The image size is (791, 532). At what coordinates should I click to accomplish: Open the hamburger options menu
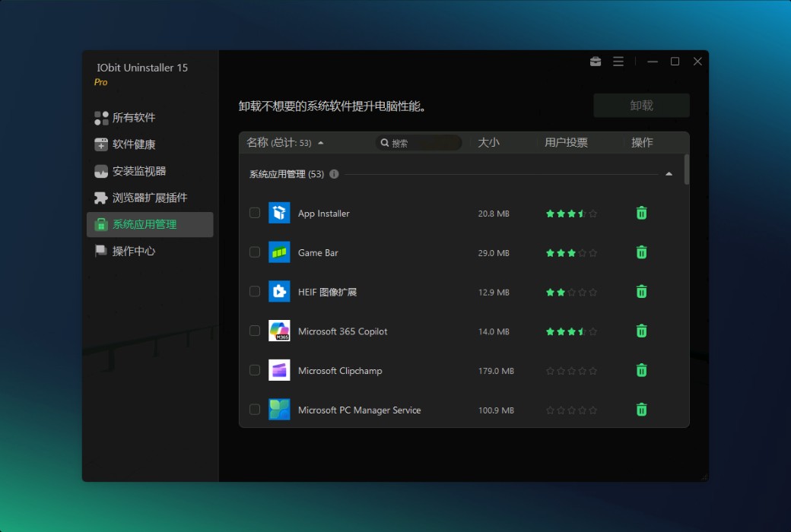coord(618,62)
